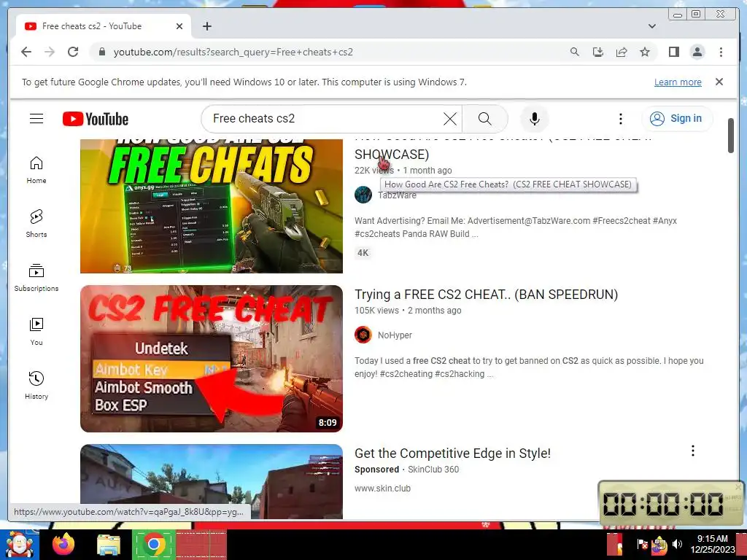Open the Action Center flag tray icon
The image size is (747, 560).
coord(642,544)
